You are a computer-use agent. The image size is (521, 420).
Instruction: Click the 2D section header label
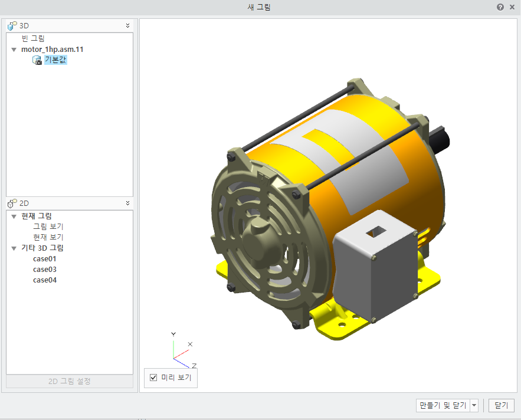click(24, 203)
